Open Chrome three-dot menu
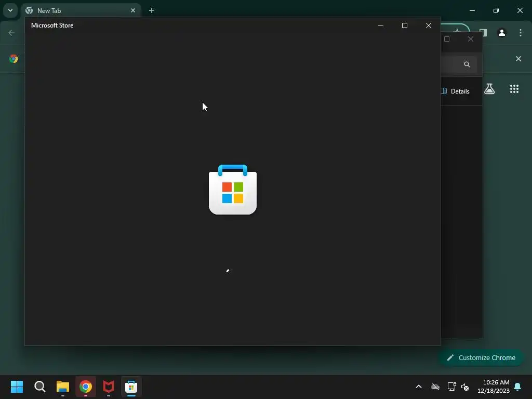This screenshot has width=532, height=399. (x=521, y=33)
